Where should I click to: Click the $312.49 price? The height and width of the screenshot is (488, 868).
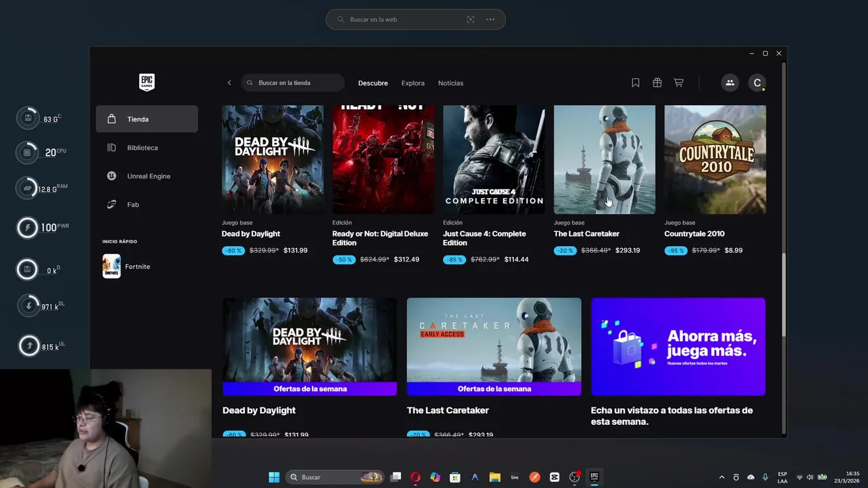click(x=407, y=260)
